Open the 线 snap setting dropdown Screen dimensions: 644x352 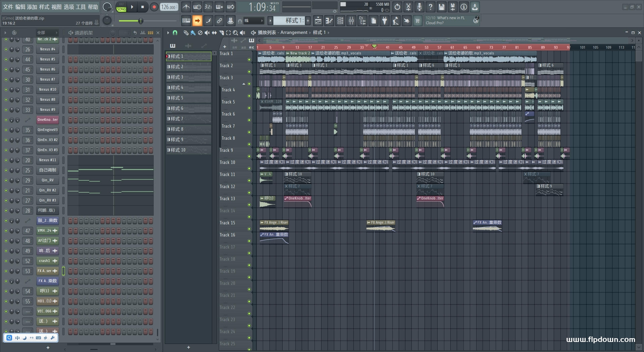(x=253, y=21)
